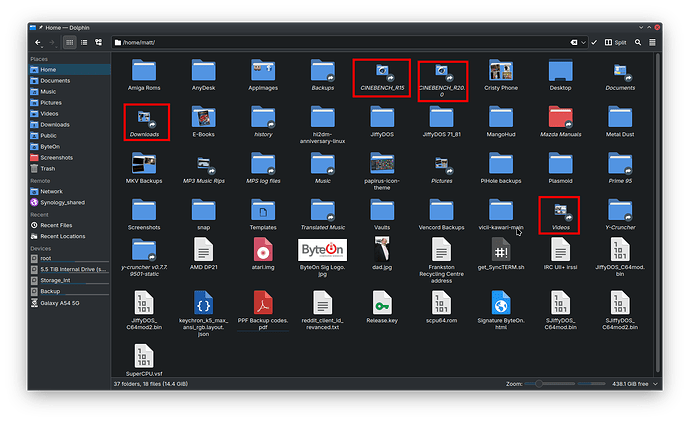Switch to details tree view mode
The width and height of the screenshot is (690, 422).
[x=99, y=43]
